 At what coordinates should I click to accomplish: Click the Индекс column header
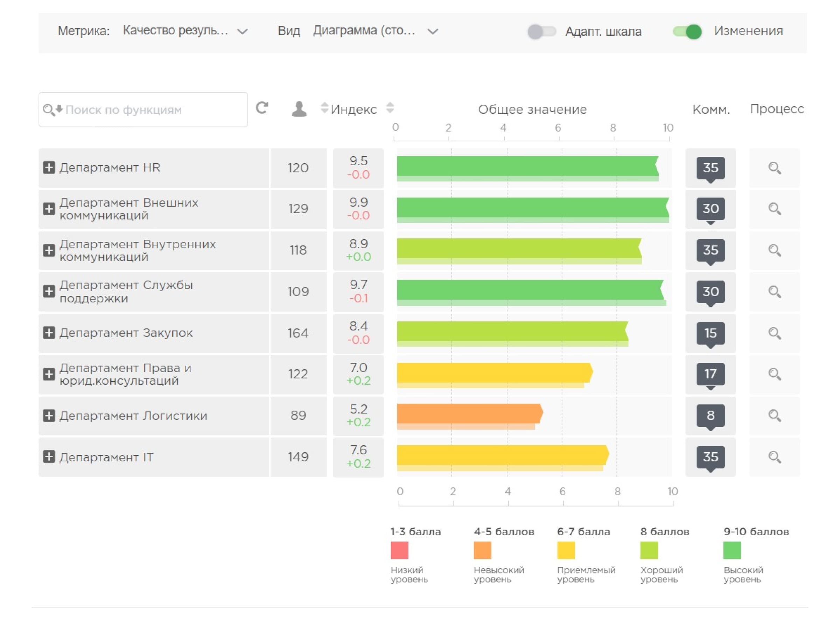(x=353, y=109)
